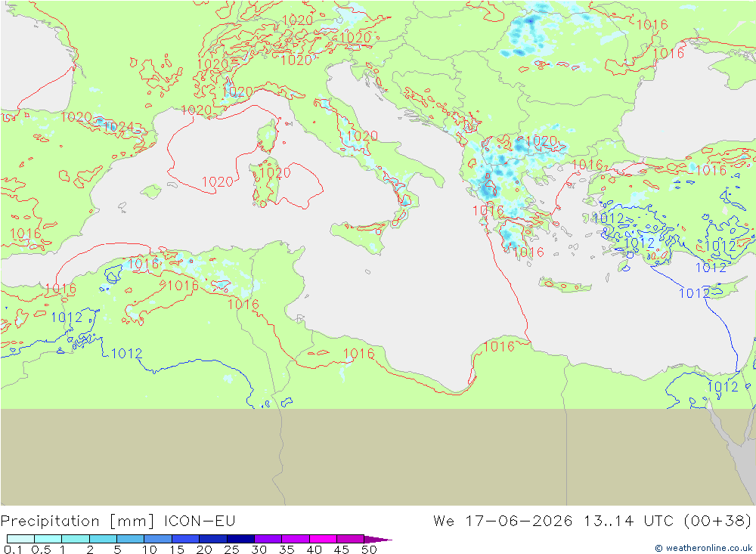Click the copyright symbol beside weatheronline.co.uk
Image resolution: width=756 pixels, height=554 pixels.
(x=658, y=548)
